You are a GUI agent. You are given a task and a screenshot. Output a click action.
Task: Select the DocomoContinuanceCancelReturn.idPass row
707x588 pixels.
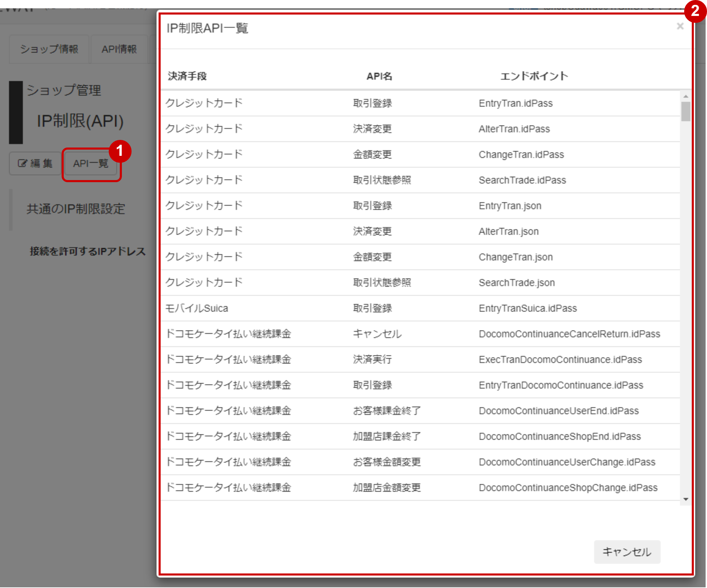click(569, 334)
